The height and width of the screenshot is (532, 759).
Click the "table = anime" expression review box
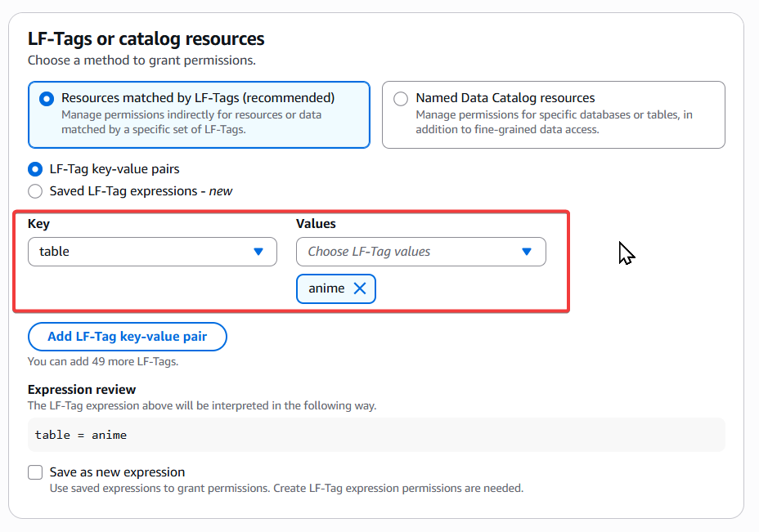coord(376,435)
